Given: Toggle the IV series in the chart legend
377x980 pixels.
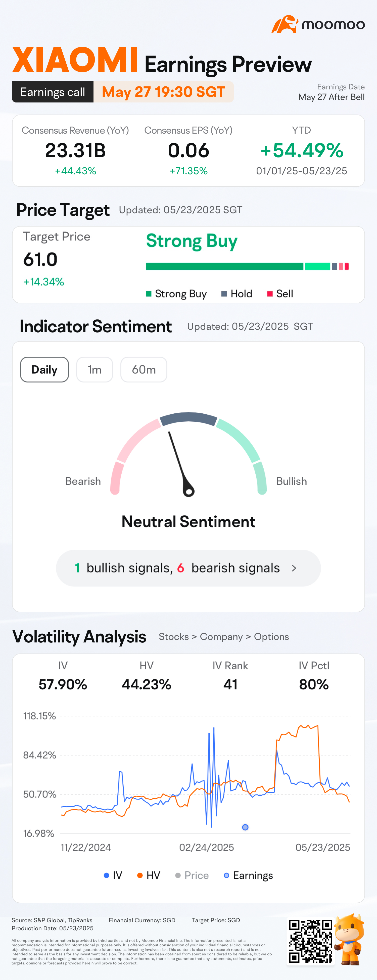Looking at the screenshot, I should pyautogui.click(x=113, y=875).
